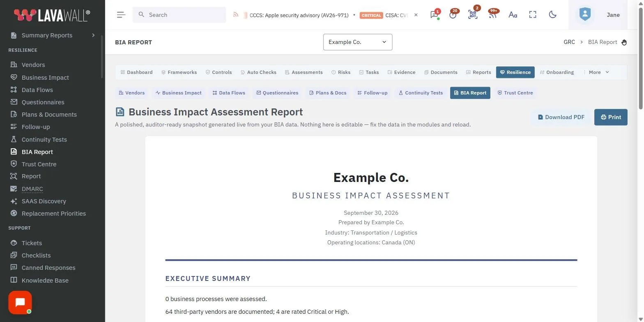Open Data Flows in the sidebar
This screenshot has height=322, width=644.
[37, 90]
